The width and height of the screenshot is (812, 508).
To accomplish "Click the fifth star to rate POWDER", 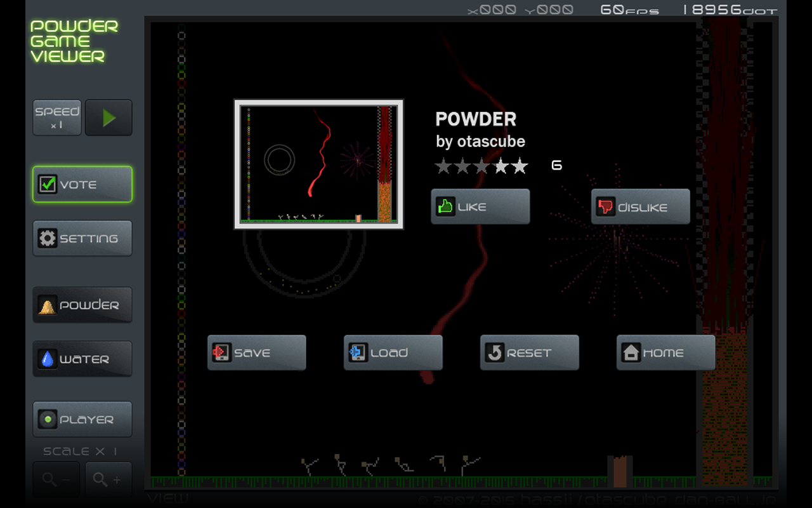I will click(518, 166).
